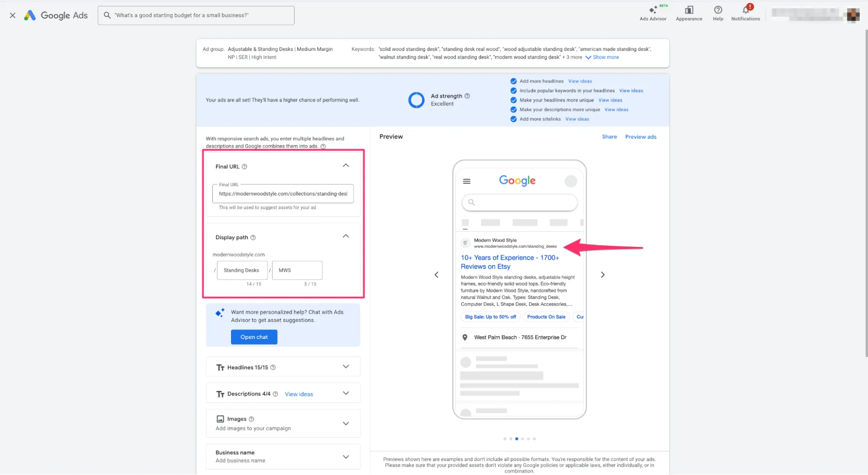Viewport: 868px width, 475px height.
Task: Click the Preview ads link
Action: click(x=640, y=137)
